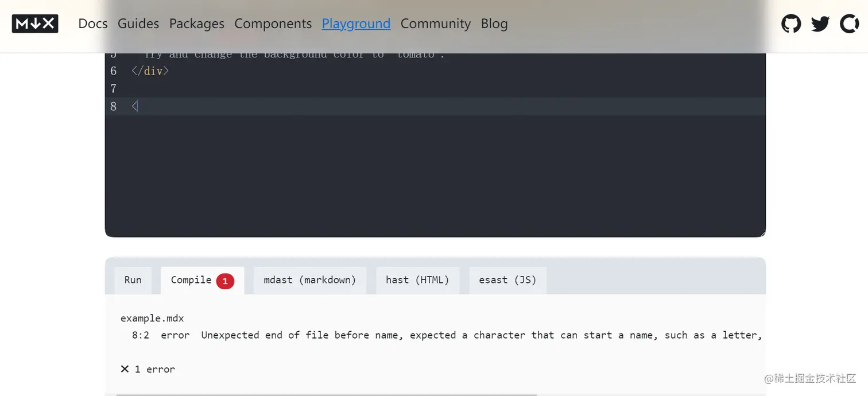The height and width of the screenshot is (396, 868).
Task: Switch to the mdast (markdown) tab
Action: (310, 280)
